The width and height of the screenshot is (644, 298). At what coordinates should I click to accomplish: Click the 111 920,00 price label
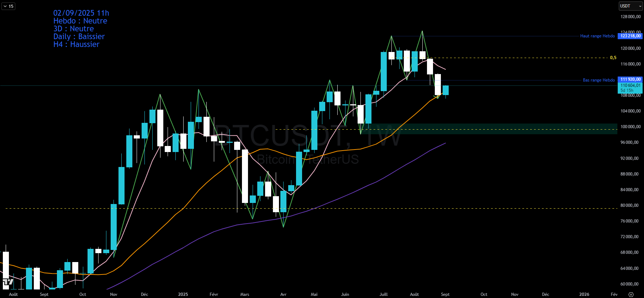pos(630,79)
